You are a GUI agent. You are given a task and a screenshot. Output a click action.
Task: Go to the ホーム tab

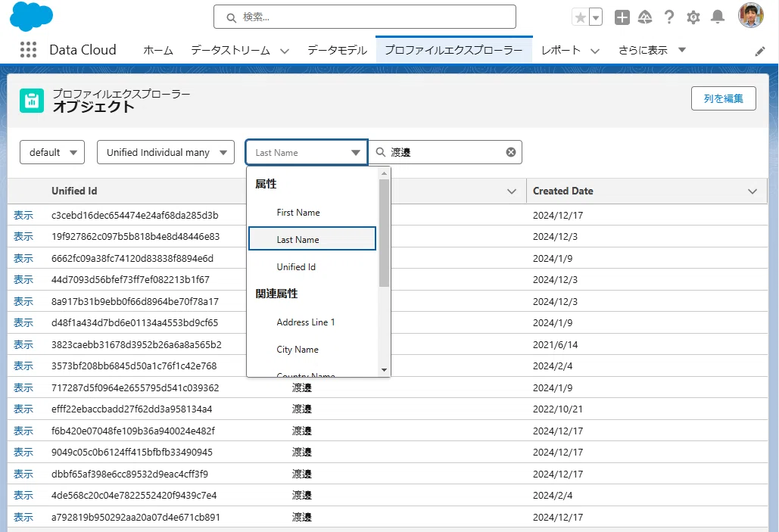click(158, 50)
